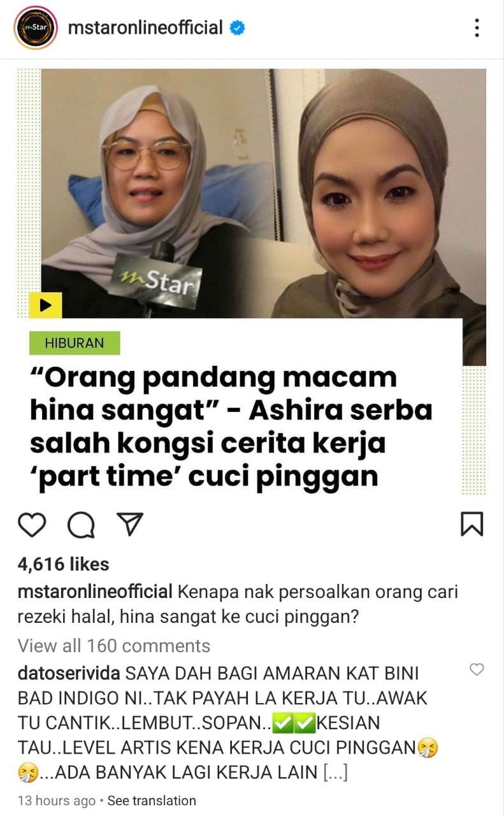Tap the verified blue badge

tap(238, 28)
